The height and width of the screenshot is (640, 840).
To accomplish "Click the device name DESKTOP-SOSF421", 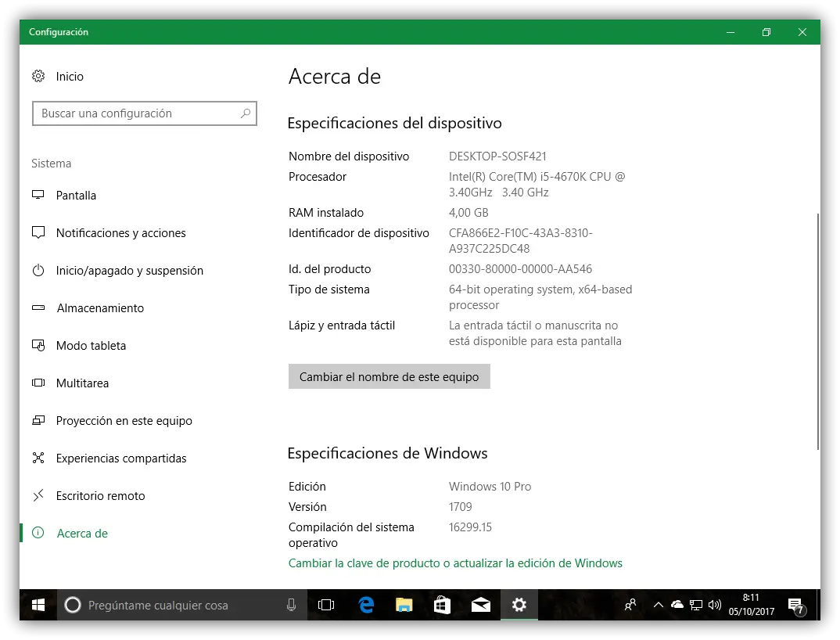I will pyautogui.click(x=497, y=156).
